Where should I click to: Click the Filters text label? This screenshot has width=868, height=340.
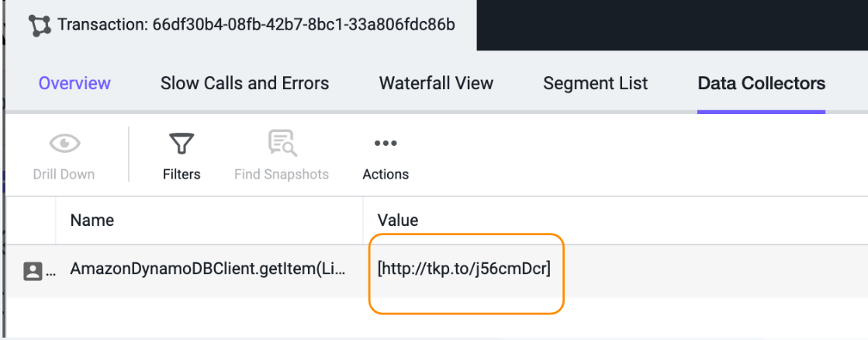[x=182, y=175]
